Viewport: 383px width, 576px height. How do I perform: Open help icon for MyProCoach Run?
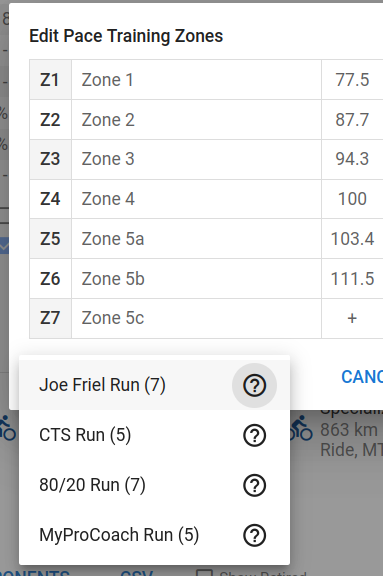[254, 535]
